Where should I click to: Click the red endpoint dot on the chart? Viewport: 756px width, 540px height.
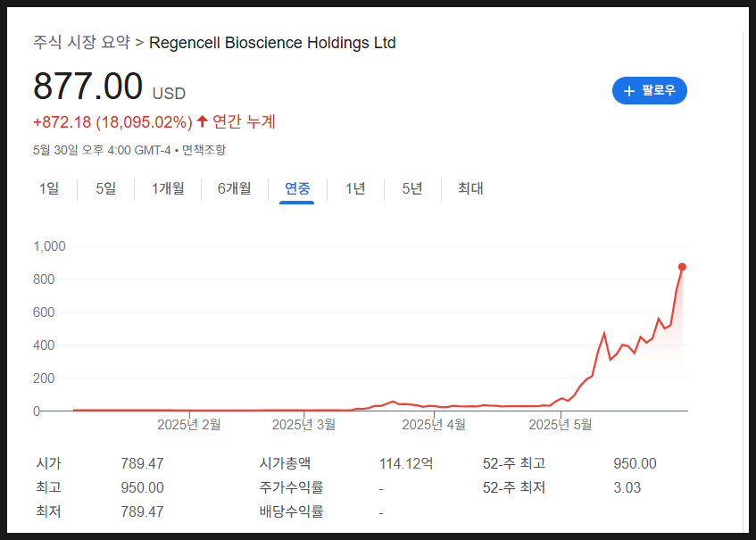click(682, 267)
